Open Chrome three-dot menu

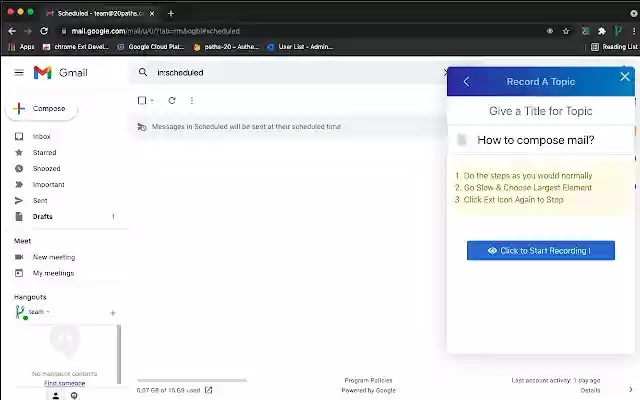click(634, 31)
